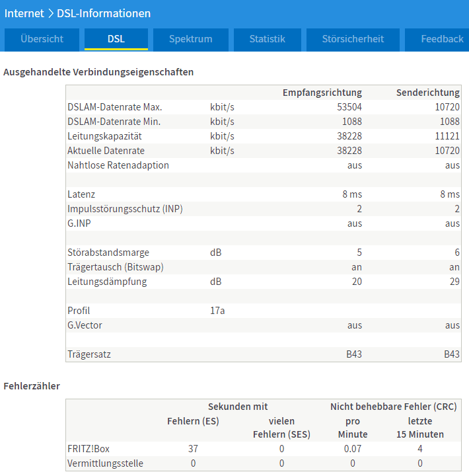Select the Störabstandsmarge row label
The image size is (469, 476).
coord(108,253)
